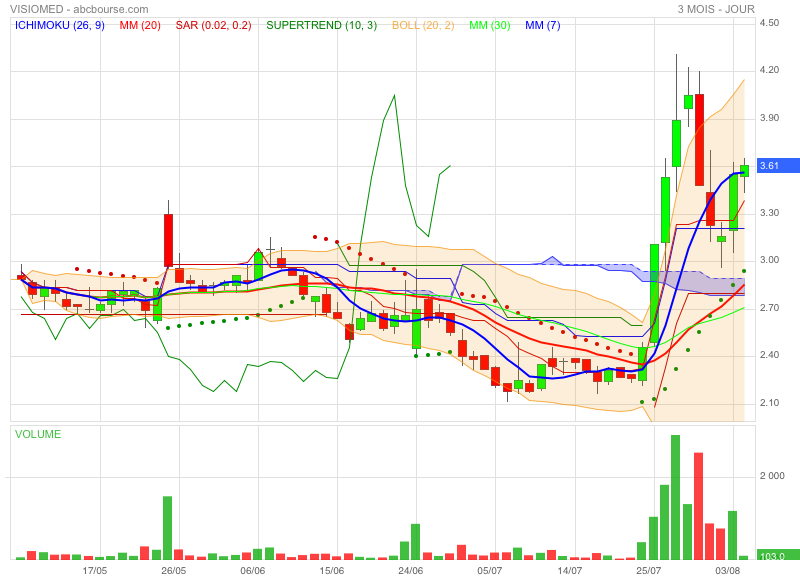Click the 2.10 price axis label
The width and height of the screenshot is (800, 580).
click(x=769, y=403)
